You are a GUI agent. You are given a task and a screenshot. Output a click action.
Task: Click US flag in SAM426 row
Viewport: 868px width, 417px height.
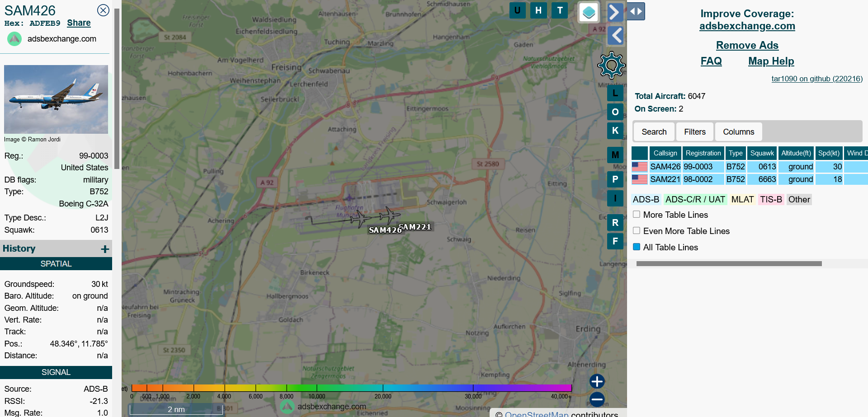(639, 167)
